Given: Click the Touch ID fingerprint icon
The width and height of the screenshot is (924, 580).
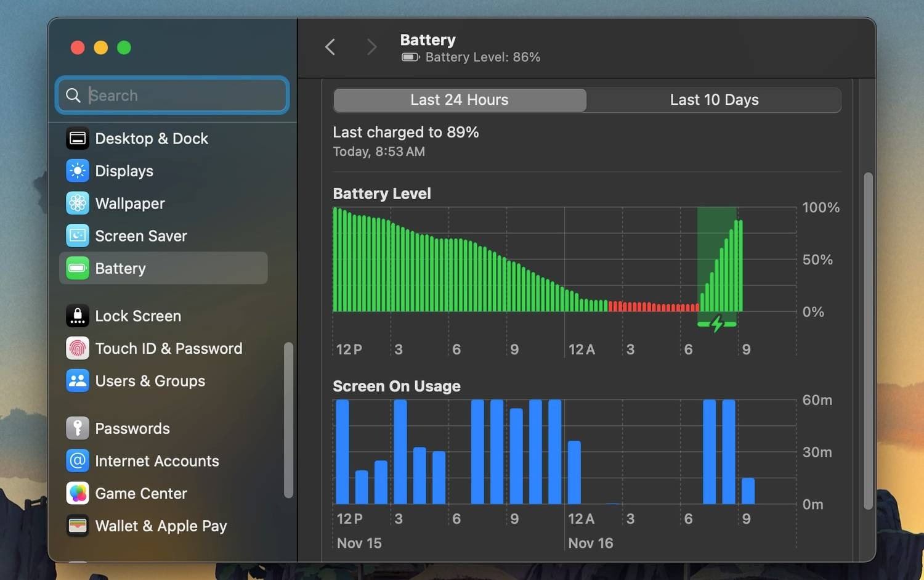Looking at the screenshot, I should point(78,348).
